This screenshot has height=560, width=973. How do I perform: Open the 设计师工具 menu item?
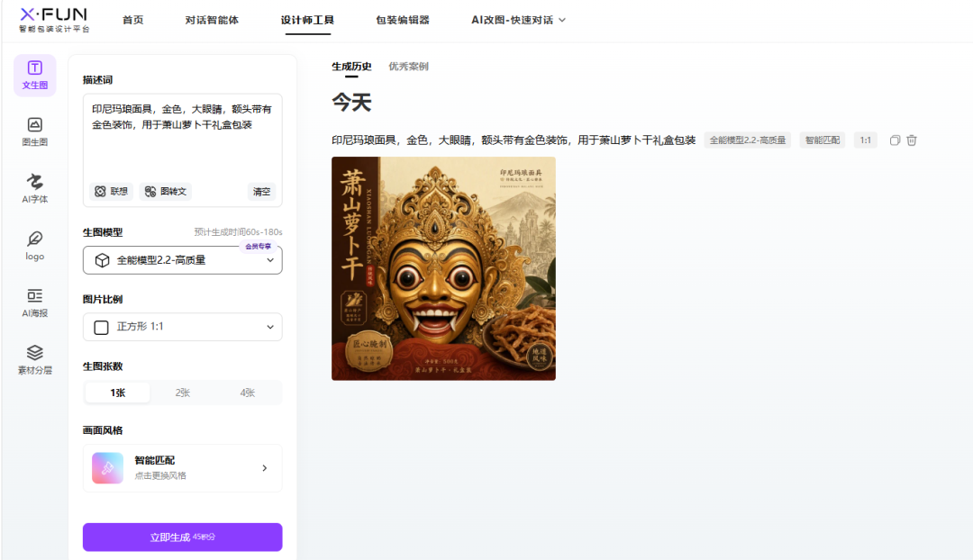307,20
